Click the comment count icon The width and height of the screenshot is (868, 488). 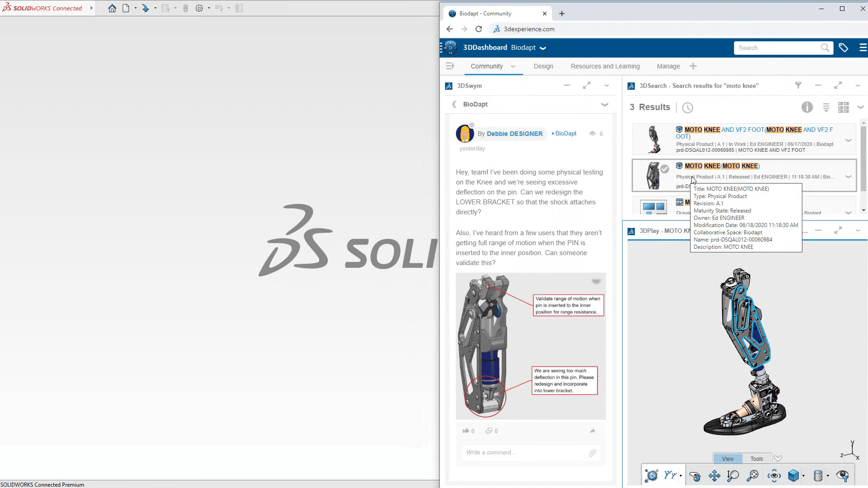pyautogui.click(x=489, y=430)
